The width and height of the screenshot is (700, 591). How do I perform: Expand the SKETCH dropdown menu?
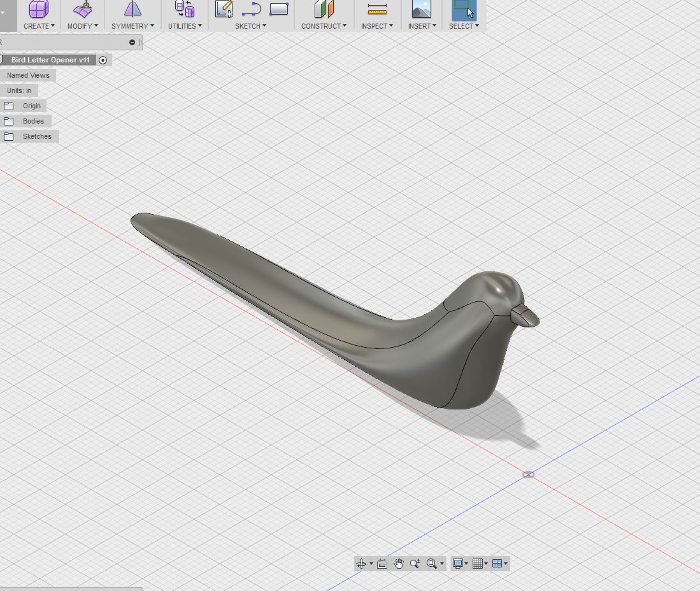[x=250, y=26]
